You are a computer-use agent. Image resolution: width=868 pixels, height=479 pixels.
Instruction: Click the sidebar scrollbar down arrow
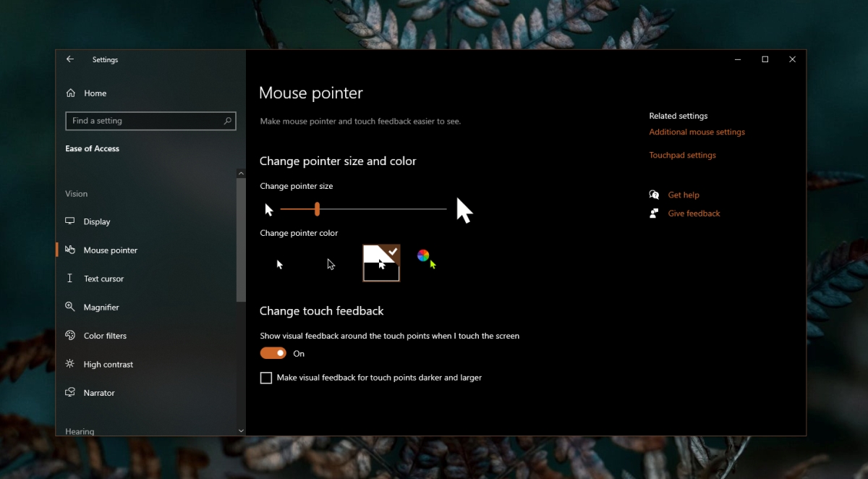[241, 431]
